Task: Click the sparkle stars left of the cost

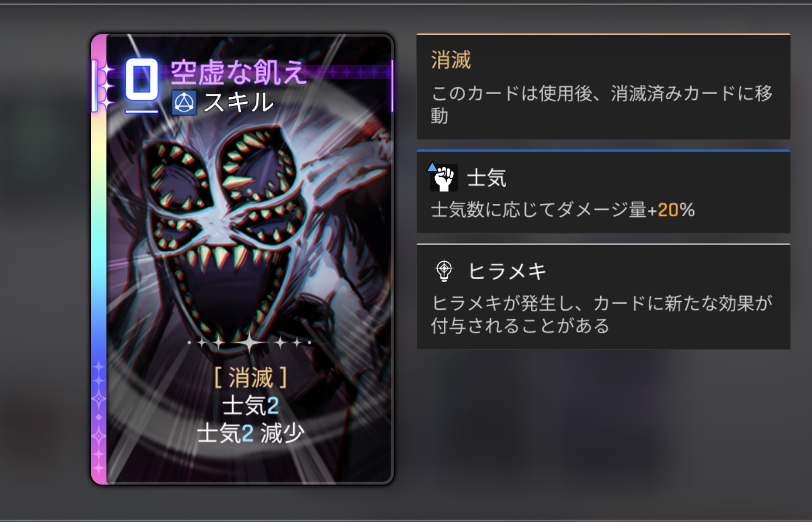Action: pyautogui.click(x=105, y=86)
